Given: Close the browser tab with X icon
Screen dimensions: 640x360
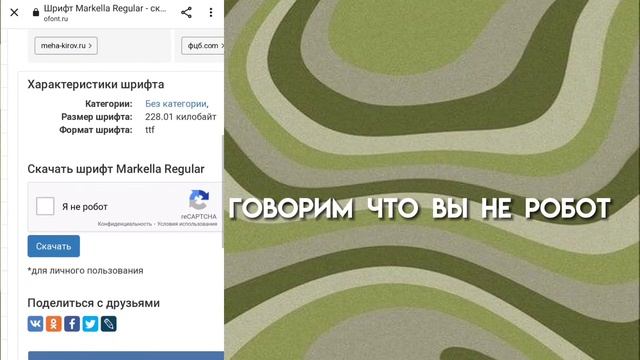Looking at the screenshot, I should pyautogui.click(x=14, y=13).
